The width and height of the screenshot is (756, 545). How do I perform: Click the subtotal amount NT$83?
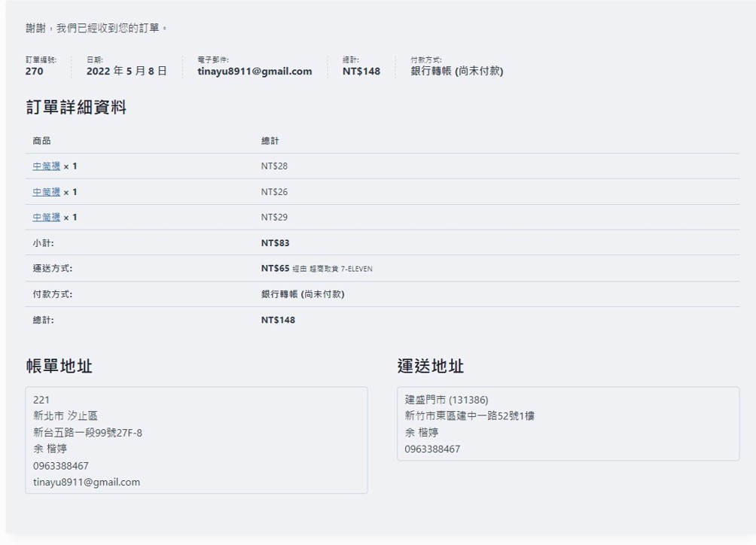[275, 243]
